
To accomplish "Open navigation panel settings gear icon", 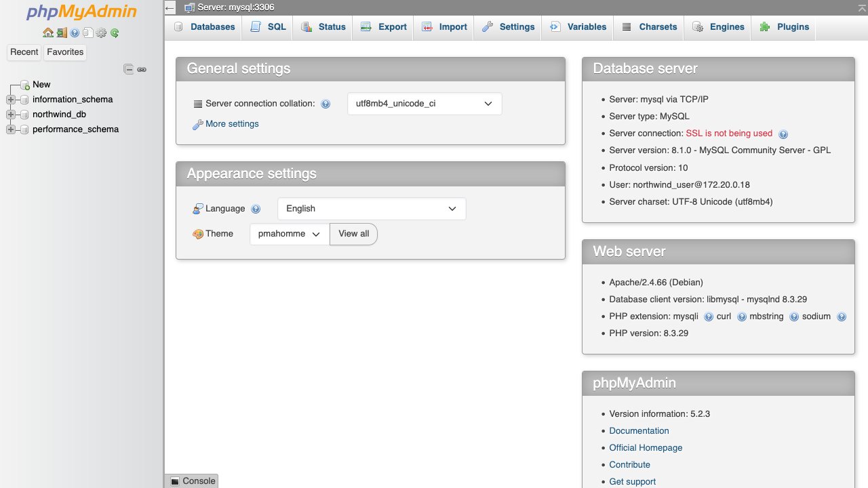I will point(101,33).
